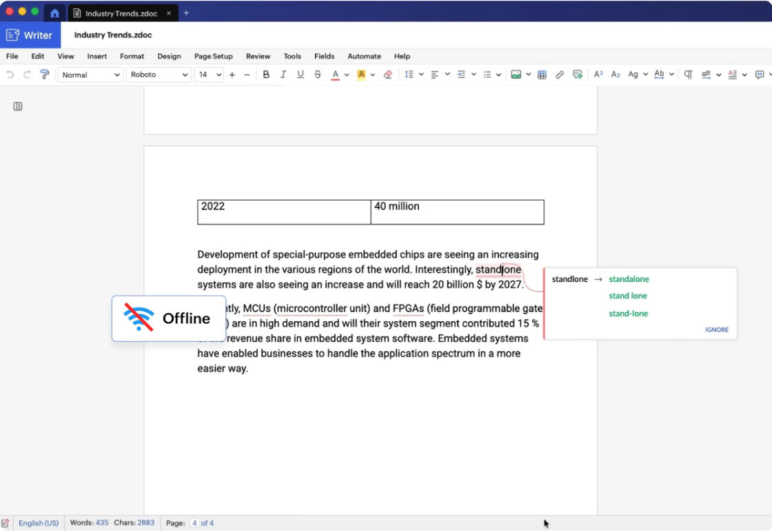Screen dimensions: 772x532
Task: Decrease font size with the minus icon
Action: click(x=247, y=75)
